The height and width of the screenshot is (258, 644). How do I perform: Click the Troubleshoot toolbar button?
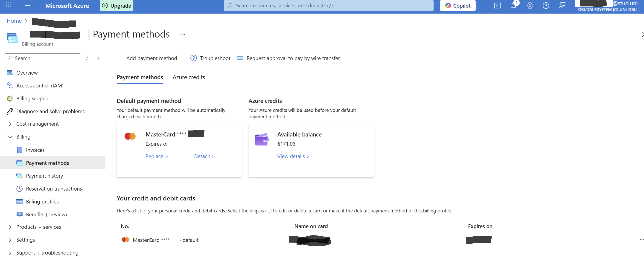(x=210, y=58)
